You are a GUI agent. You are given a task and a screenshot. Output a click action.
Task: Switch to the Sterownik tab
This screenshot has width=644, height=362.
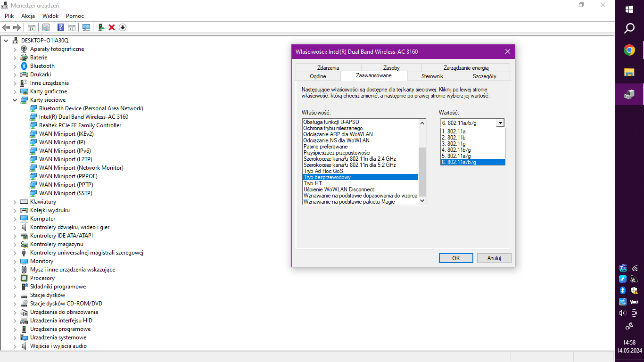point(432,76)
